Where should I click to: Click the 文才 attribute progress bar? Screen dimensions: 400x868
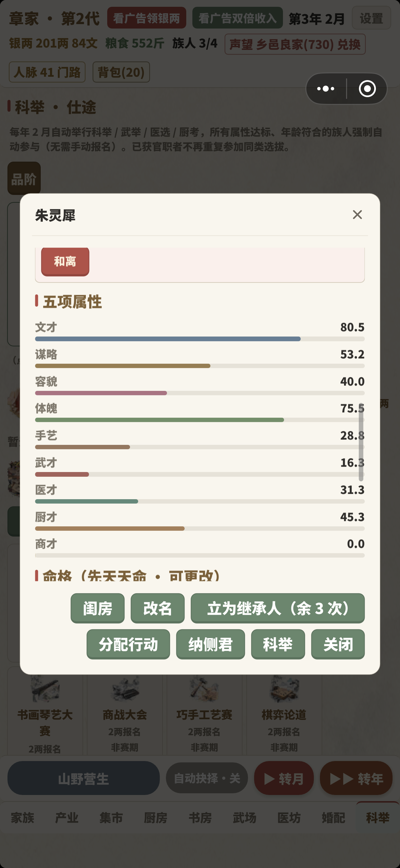coord(200,339)
